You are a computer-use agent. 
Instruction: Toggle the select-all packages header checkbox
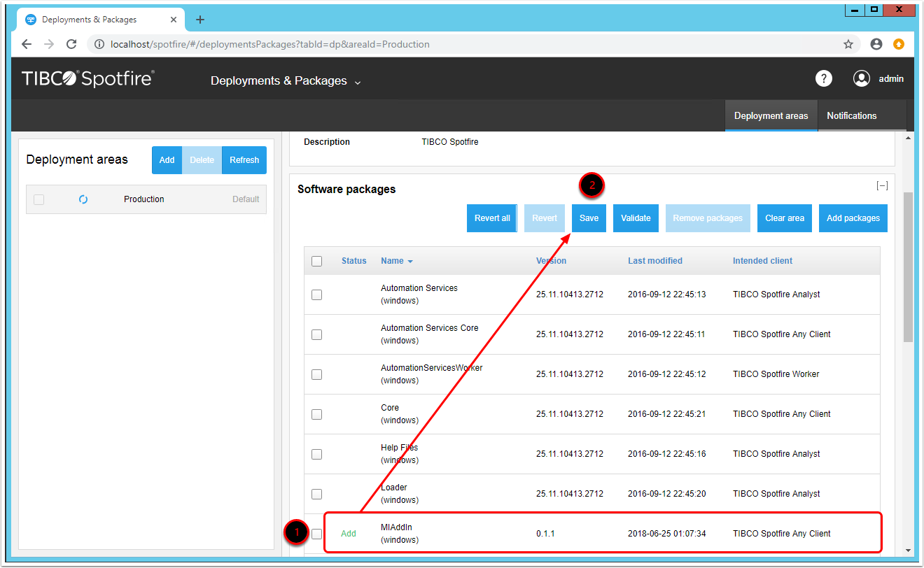coord(317,261)
